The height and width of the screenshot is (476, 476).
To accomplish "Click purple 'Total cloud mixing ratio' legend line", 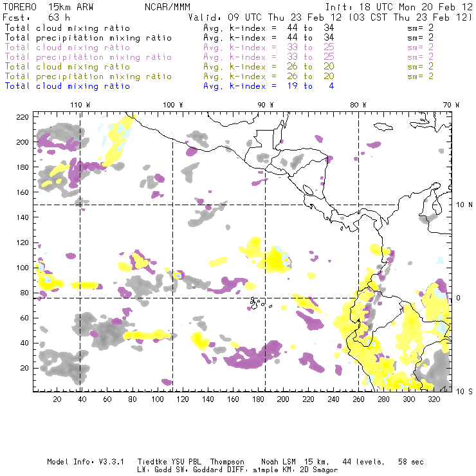I will [68, 48].
